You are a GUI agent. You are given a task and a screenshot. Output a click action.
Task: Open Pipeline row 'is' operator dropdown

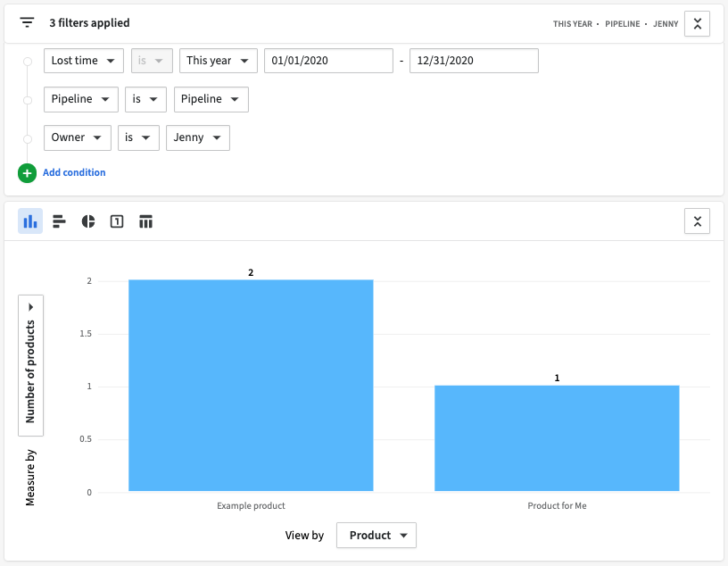tap(145, 99)
